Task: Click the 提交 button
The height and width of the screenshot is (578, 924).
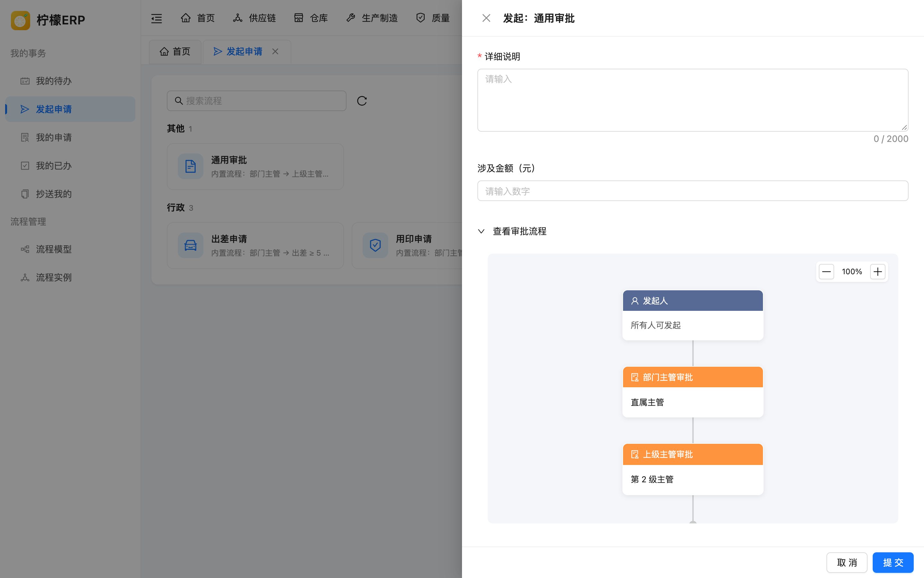Action: click(893, 563)
